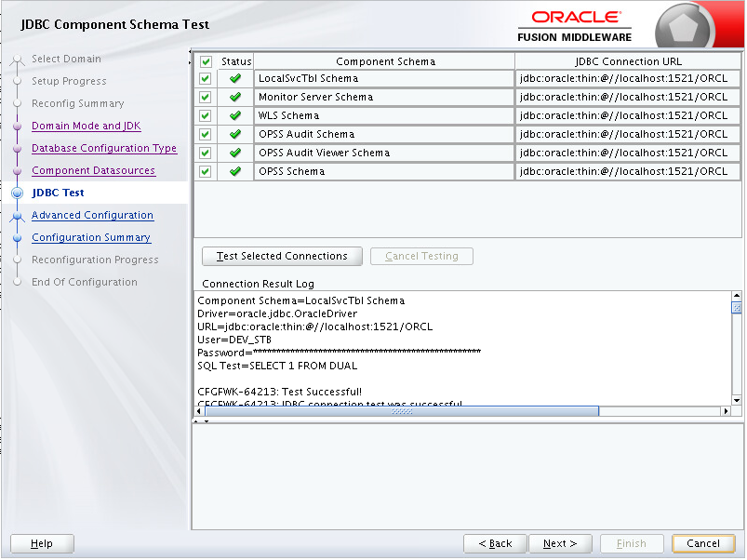Select the LocalSvcTbl Schema name cell
This screenshot has width=747, height=560.
point(384,78)
